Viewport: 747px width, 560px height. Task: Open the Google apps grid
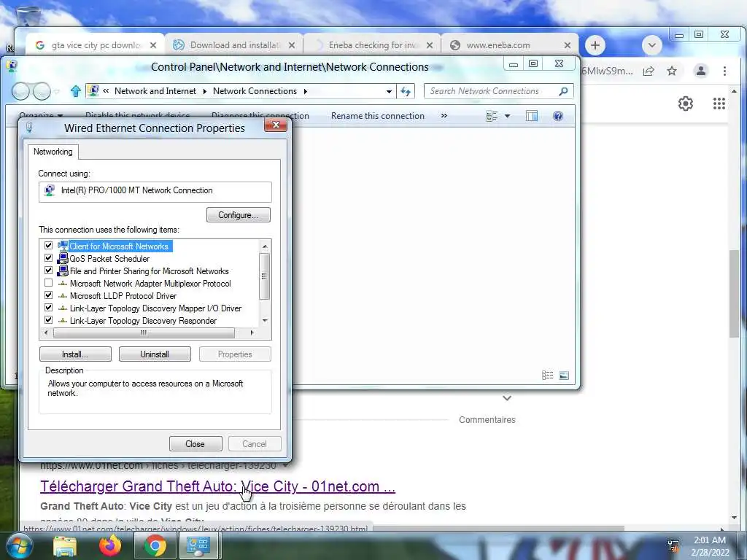click(719, 104)
